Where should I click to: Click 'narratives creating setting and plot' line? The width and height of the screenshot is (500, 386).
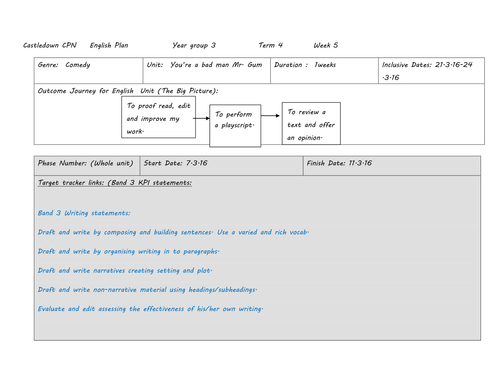point(125,271)
